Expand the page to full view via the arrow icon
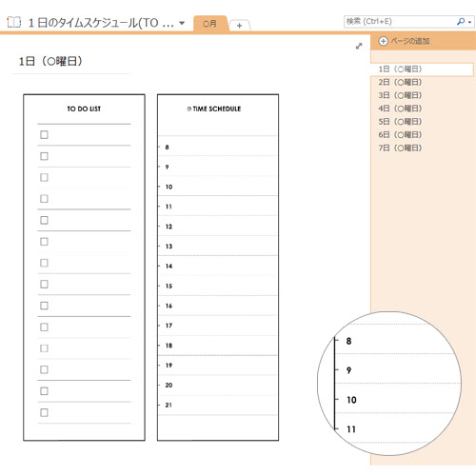 click(x=359, y=46)
